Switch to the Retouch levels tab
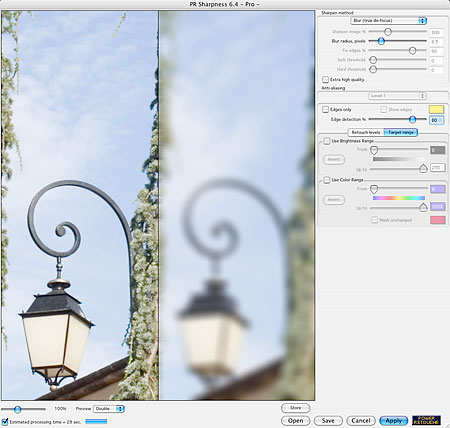 coord(366,132)
